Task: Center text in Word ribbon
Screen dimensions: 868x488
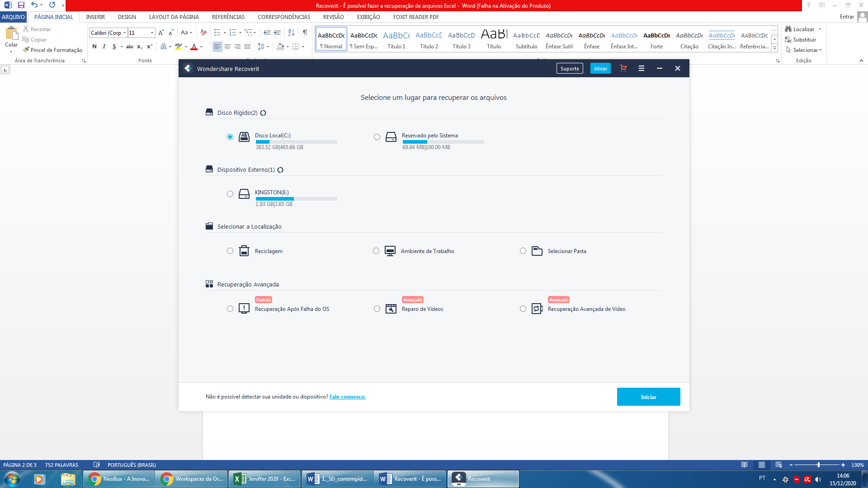Action: (227, 47)
